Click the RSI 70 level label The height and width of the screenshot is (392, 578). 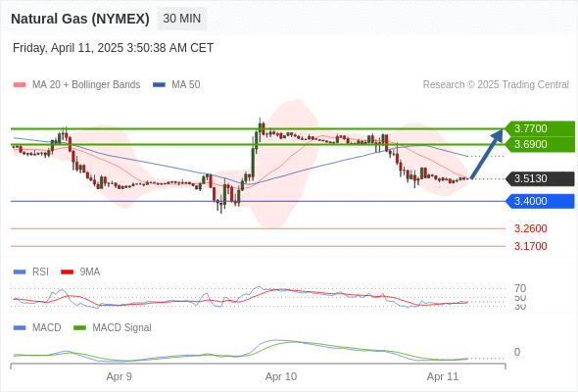[x=520, y=288]
